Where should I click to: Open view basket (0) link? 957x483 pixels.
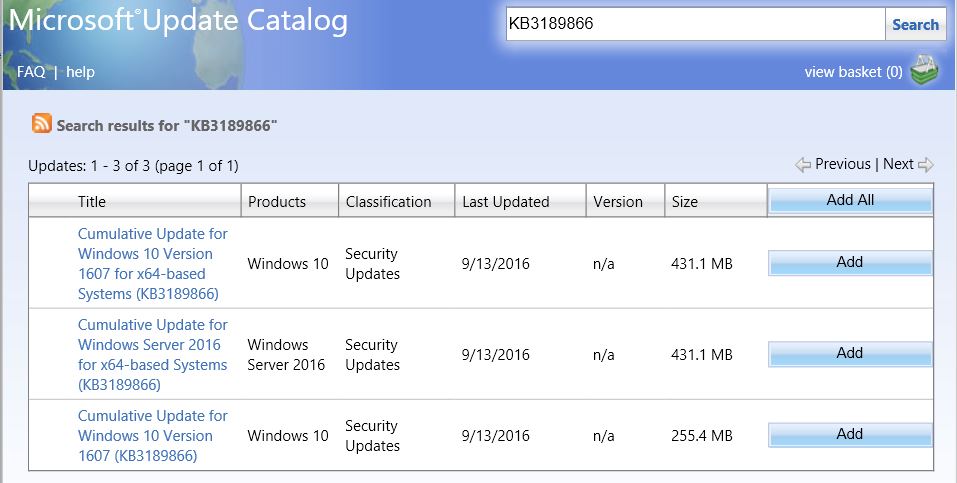853,72
